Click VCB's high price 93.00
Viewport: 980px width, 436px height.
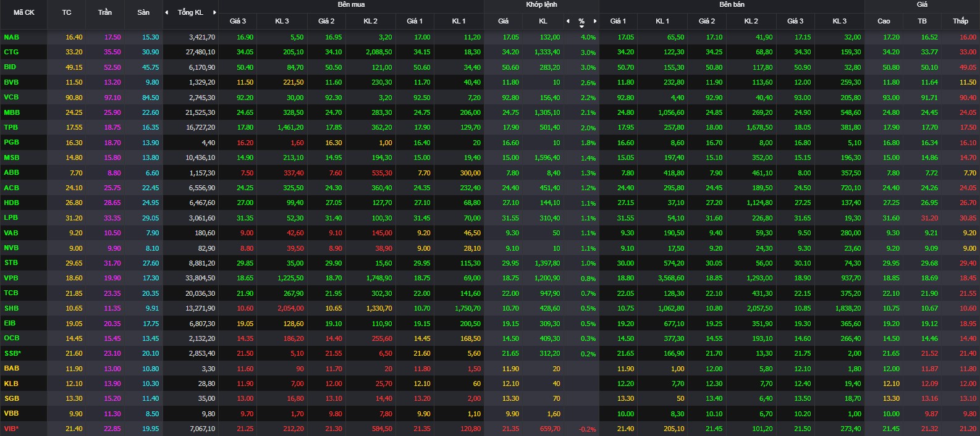coord(891,98)
